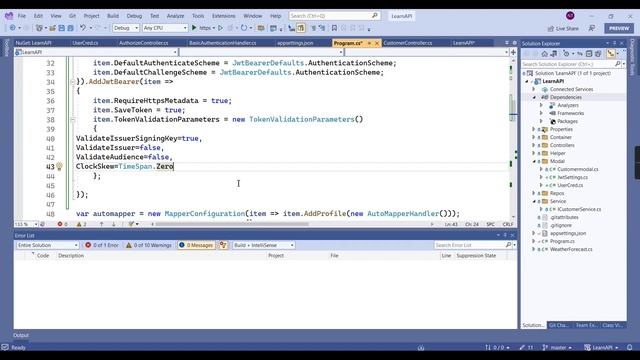
Task: Click the PREVIEW button
Action: click(x=619, y=28)
